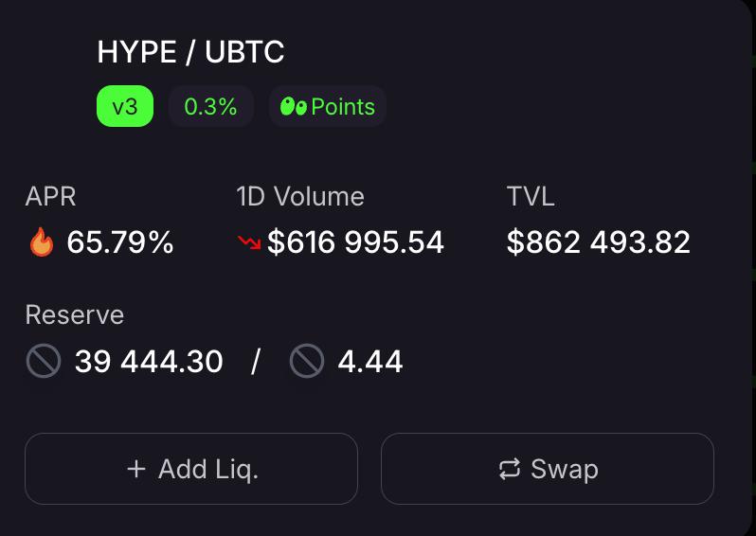Click the $616 995.54 volume figure
Image resolution: width=756 pixels, height=536 pixels.
coord(355,242)
